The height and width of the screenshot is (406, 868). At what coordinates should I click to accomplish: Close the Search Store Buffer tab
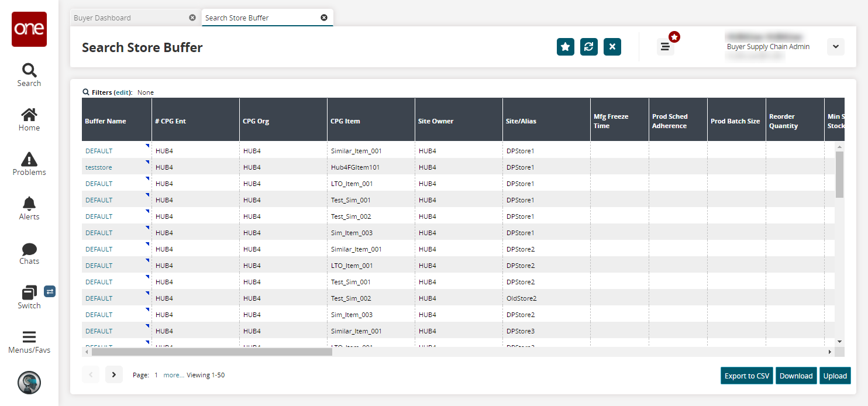pyautogui.click(x=324, y=18)
